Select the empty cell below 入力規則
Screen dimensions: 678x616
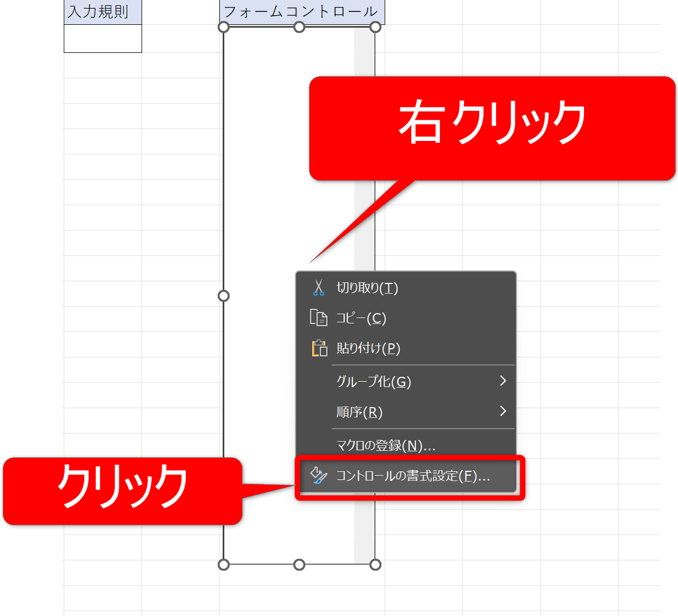point(103,39)
